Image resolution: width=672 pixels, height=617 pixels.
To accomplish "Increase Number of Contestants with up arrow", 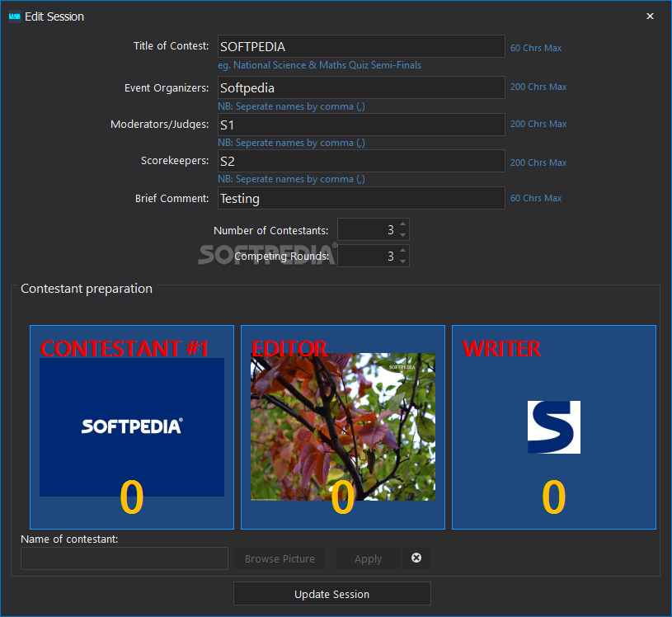I will (403, 224).
